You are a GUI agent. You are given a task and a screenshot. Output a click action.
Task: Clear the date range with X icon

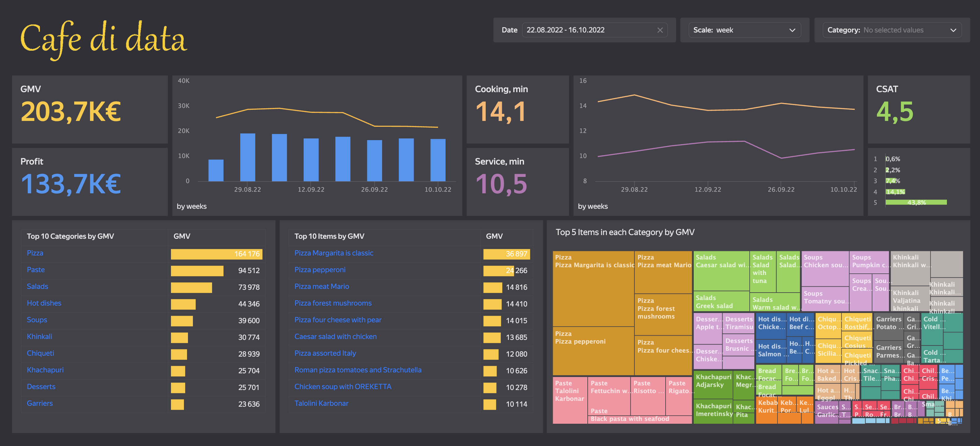pos(660,30)
